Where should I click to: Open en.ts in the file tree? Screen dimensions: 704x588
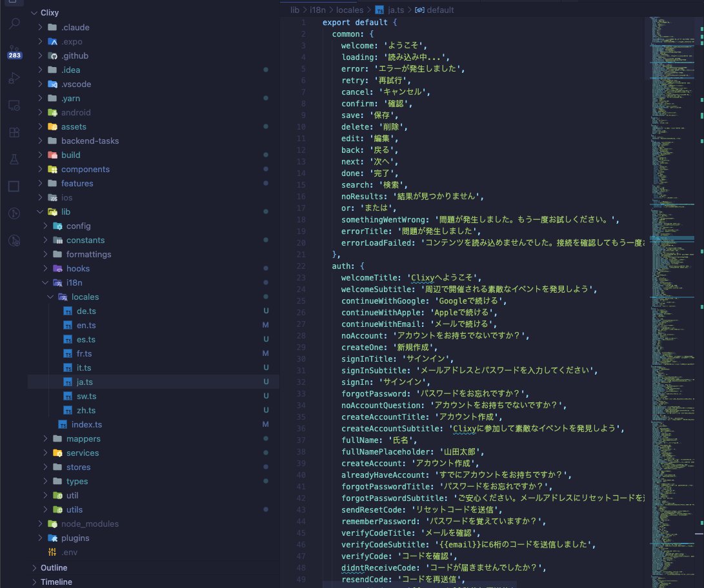86,325
